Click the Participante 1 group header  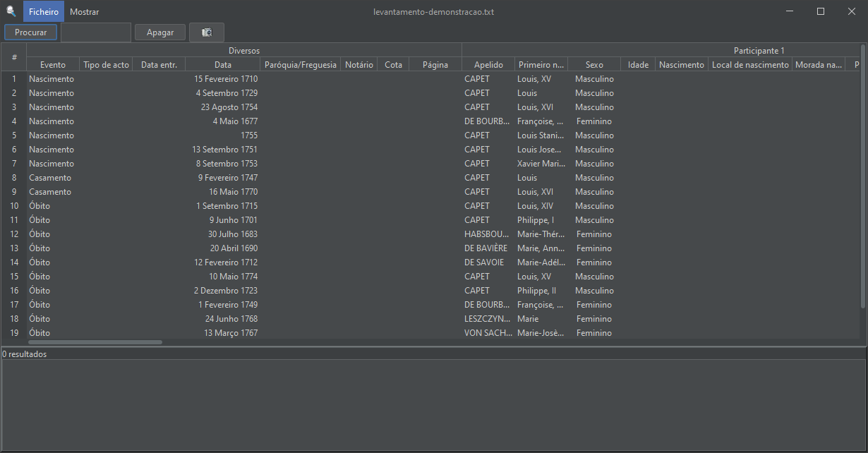tap(759, 50)
